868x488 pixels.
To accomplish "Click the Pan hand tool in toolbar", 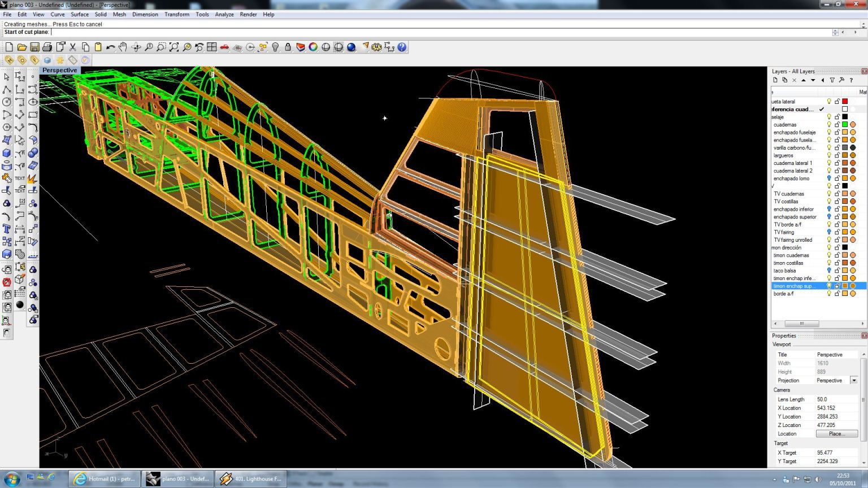I will click(x=123, y=47).
